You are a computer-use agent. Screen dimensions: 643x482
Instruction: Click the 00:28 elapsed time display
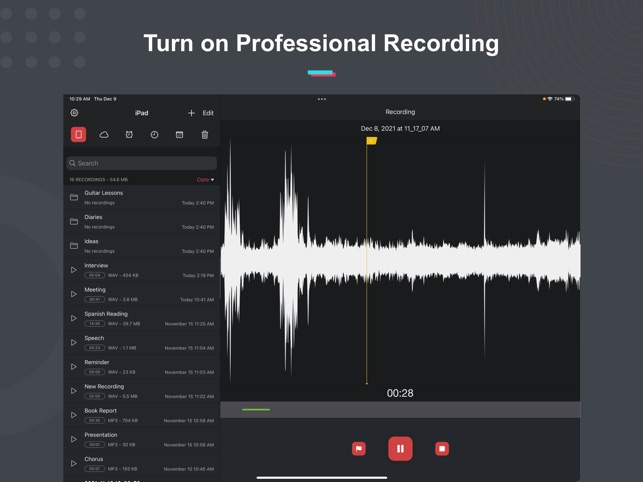(x=400, y=393)
